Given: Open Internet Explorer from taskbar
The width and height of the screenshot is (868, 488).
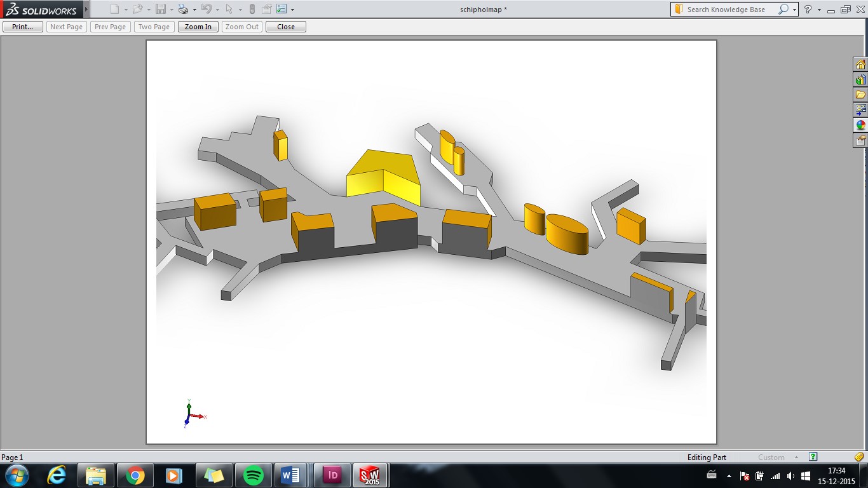Looking at the screenshot, I should [x=57, y=475].
